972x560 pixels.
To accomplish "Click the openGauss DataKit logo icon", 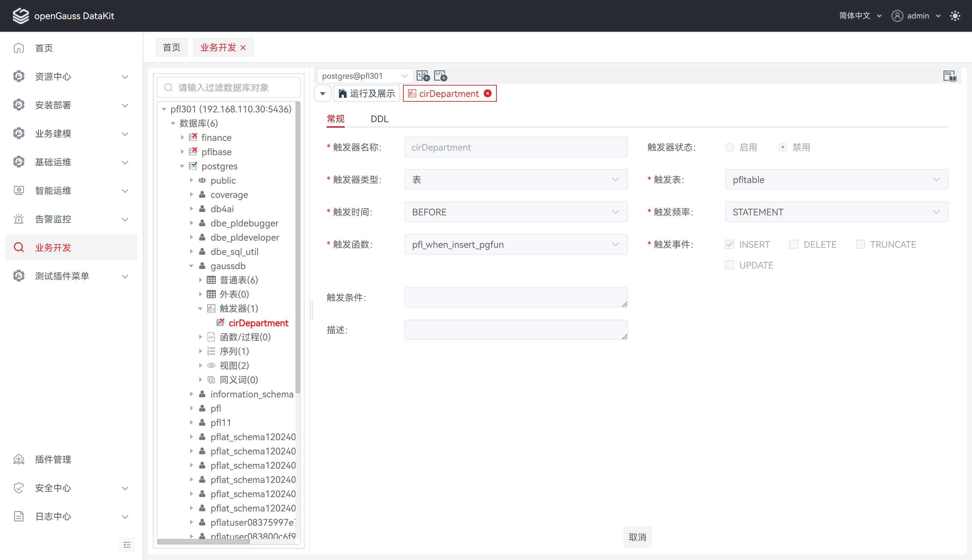I will (x=20, y=16).
